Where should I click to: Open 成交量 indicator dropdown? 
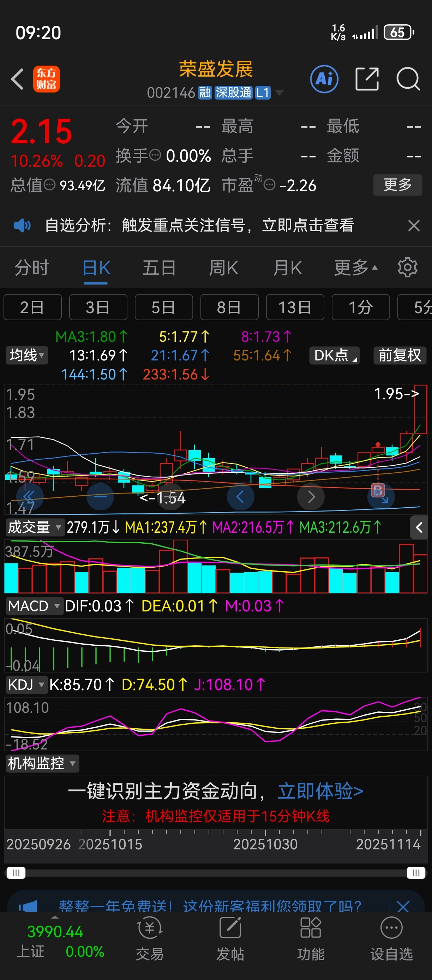[x=35, y=527]
